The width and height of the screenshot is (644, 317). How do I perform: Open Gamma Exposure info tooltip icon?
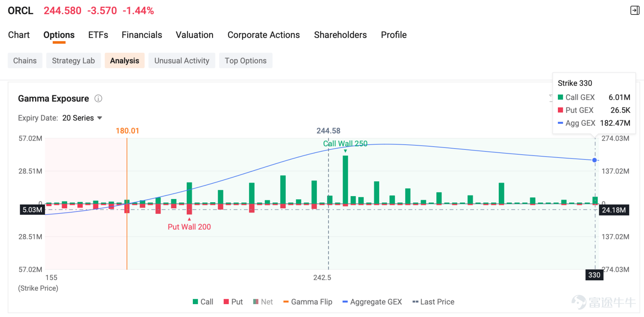[98, 98]
